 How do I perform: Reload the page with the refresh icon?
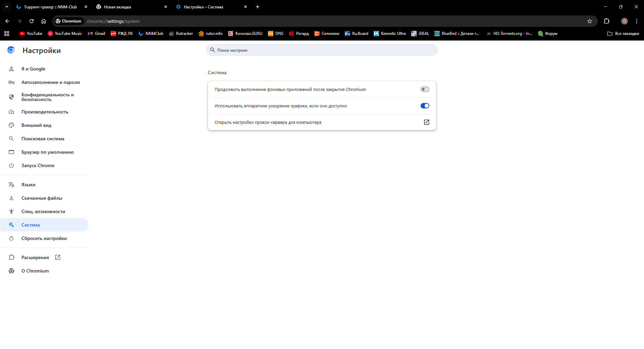point(32,21)
